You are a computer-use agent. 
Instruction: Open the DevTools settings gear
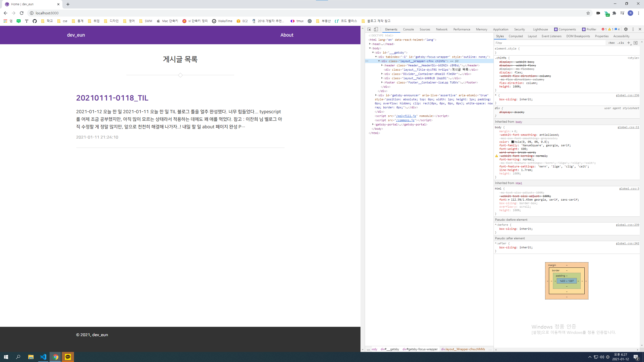click(626, 29)
